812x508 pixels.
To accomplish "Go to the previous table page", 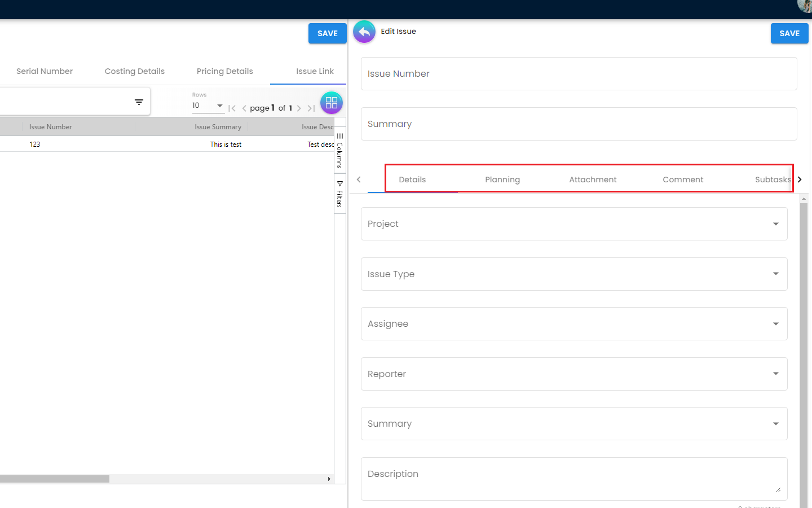I will click(x=244, y=108).
